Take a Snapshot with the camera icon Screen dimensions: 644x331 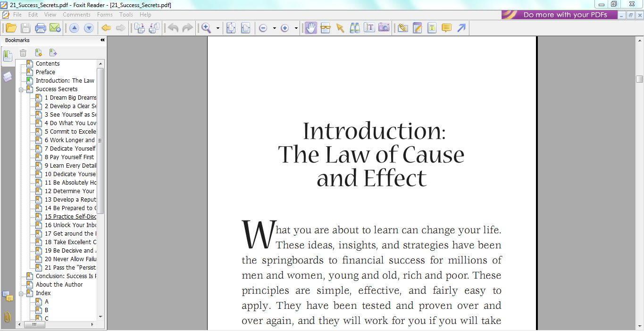point(384,28)
